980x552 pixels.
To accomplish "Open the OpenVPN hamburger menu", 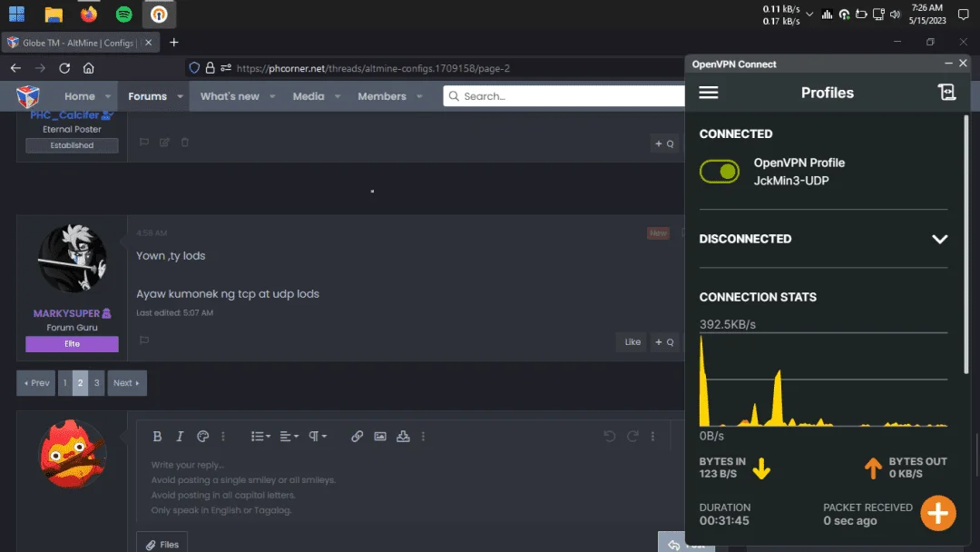I will click(708, 93).
